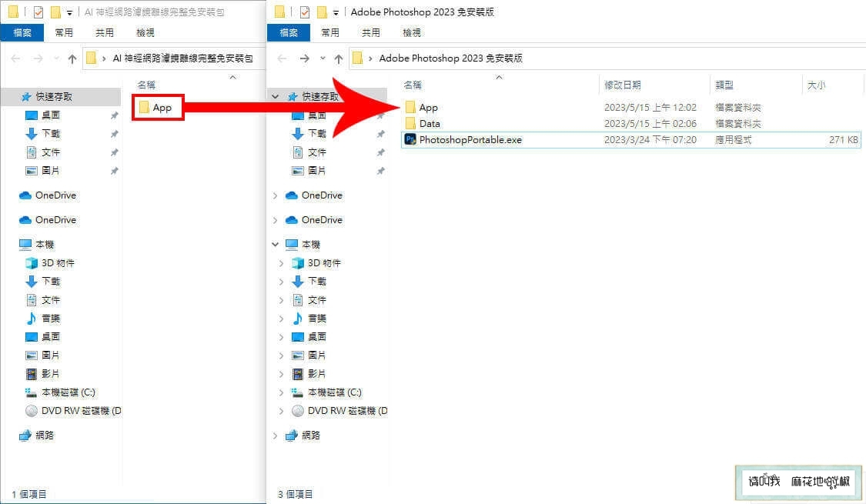Open Network (網路) in left window
Screen dimensions: 866x504
37,436
